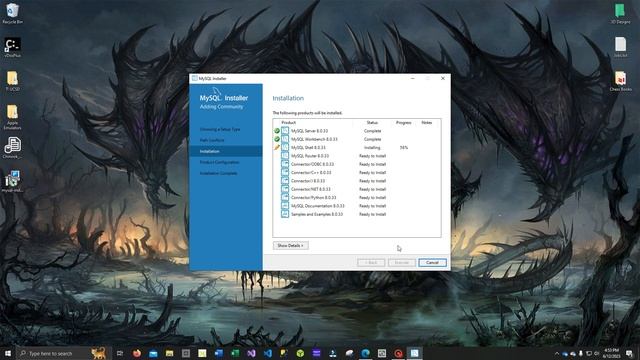The width and height of the screenshot is (640, 360).
Task: Open Microsoft Edge from the taskbar
Action: 365,353
